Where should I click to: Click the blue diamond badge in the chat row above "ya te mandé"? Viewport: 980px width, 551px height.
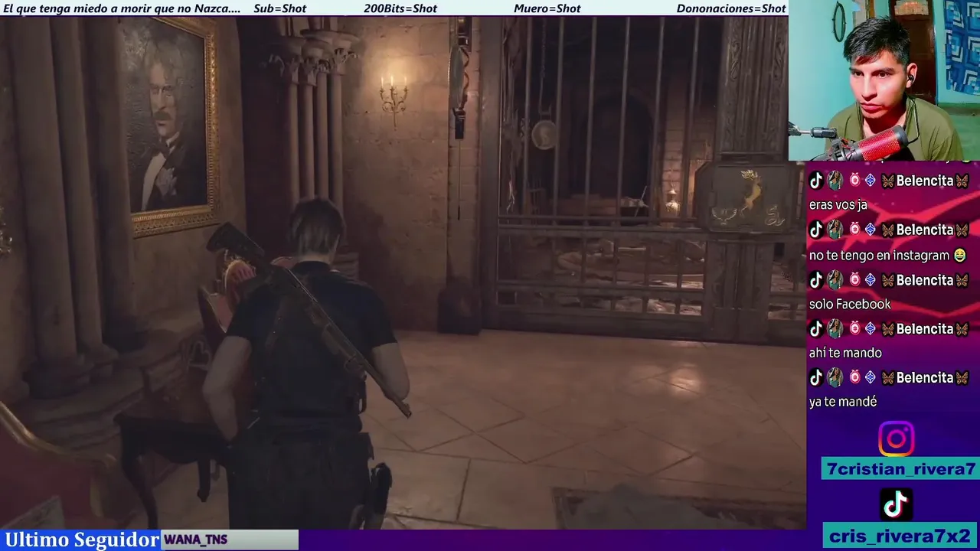pos(871,377)
